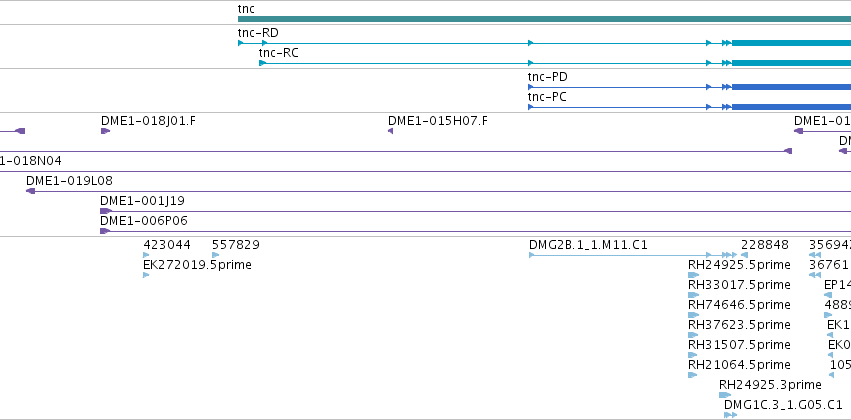
Task: Click the RH24925.3prime label
Action: click(x=770, y=385)
